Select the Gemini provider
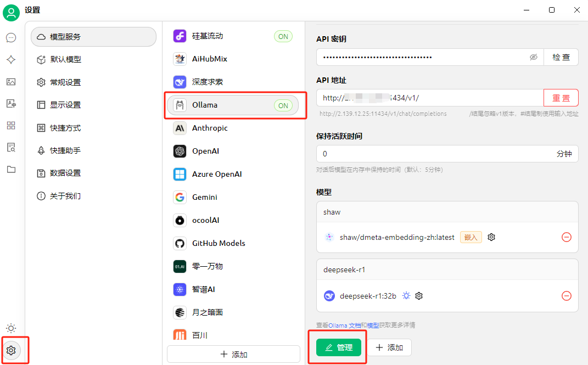Screen dimensions: 588x365 click(x=233, y=197)
